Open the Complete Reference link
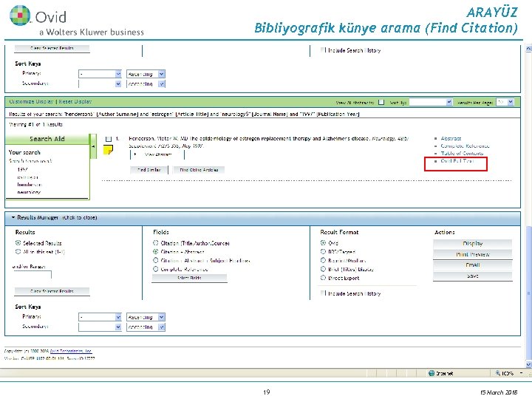Screen dimensions: 532x399 tap(465, 146)
